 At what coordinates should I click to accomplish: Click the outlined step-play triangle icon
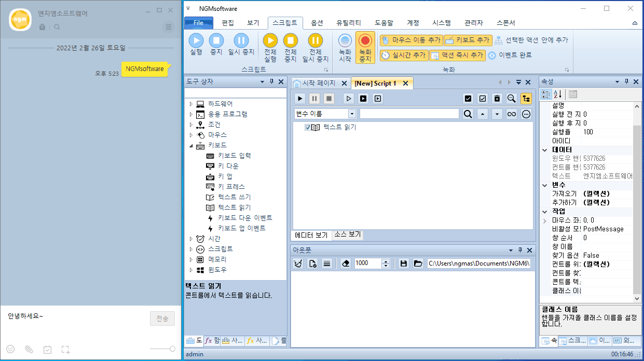click(x=349, y=98)
